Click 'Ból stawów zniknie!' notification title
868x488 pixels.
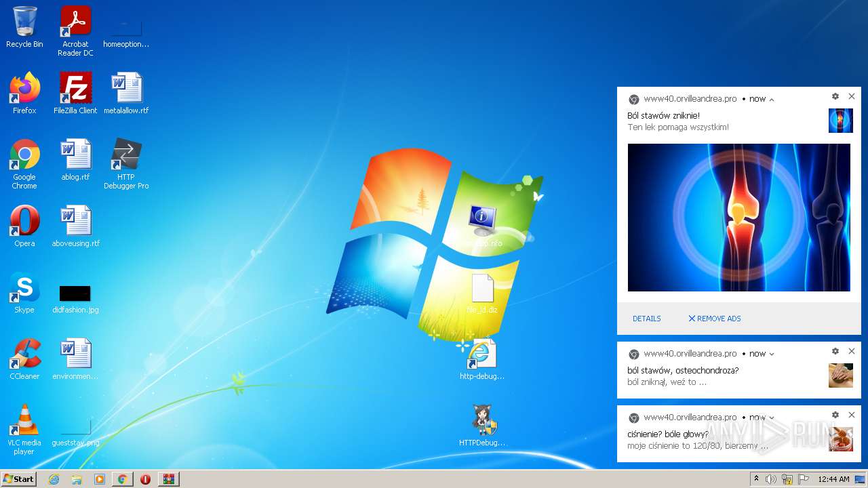(x=663, y=116)
